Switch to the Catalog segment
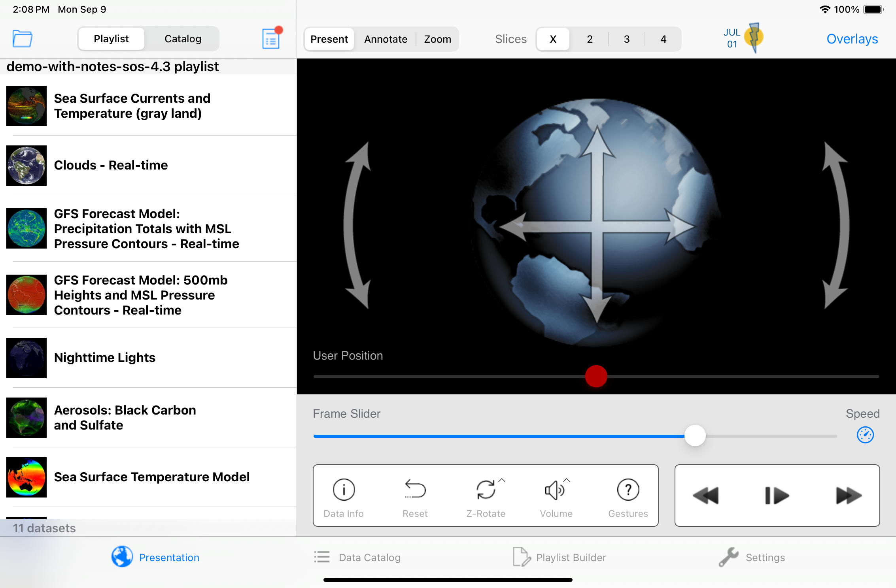Viewport: 896px width, 588px height. [x=183, y=39]
